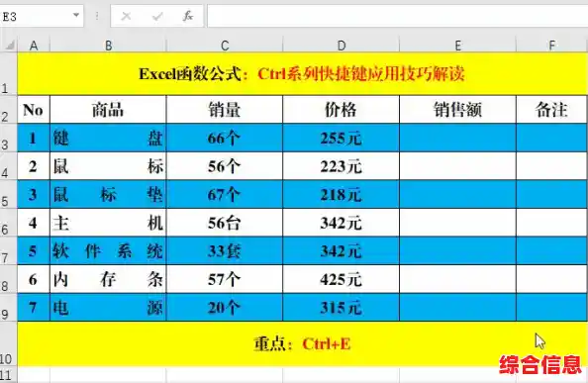Select the '315元' price cell
This screenshot has width=588, height=383.
341,308
